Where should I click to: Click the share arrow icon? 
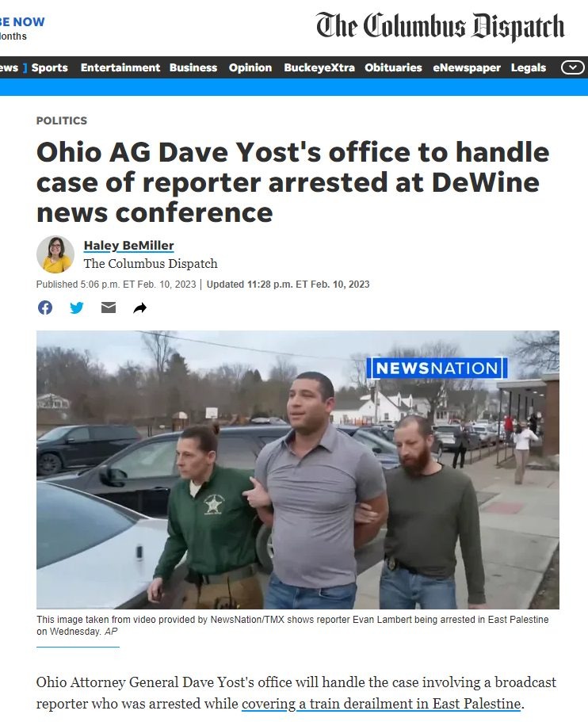tap(140, 308)
